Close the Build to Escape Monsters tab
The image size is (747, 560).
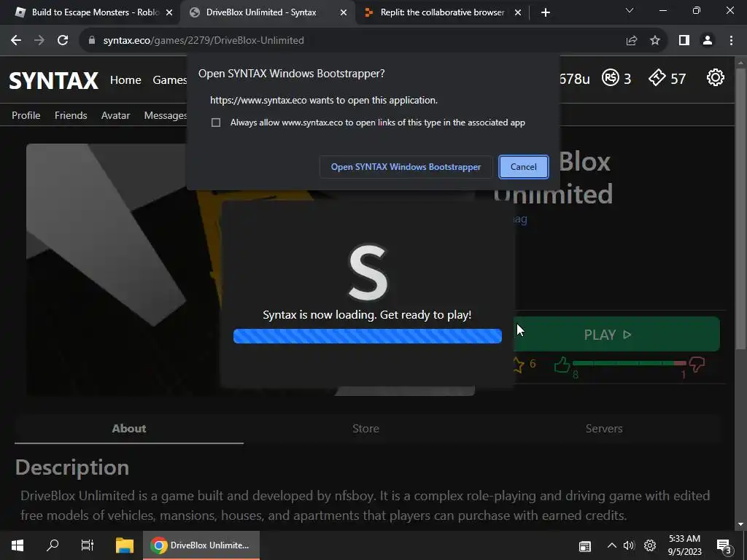169,12
